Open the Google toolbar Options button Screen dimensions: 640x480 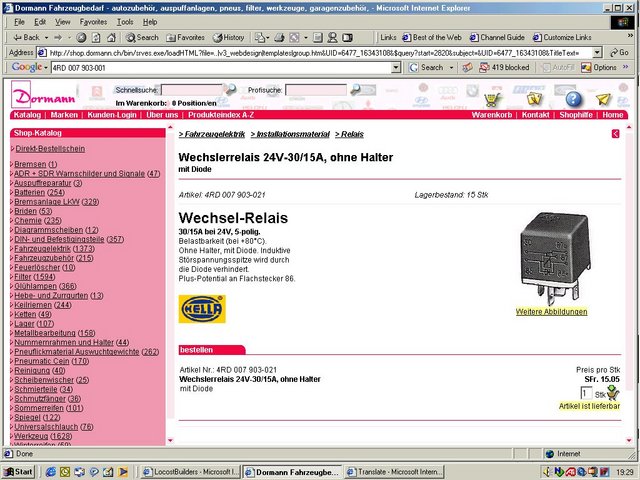pos(600,67)
